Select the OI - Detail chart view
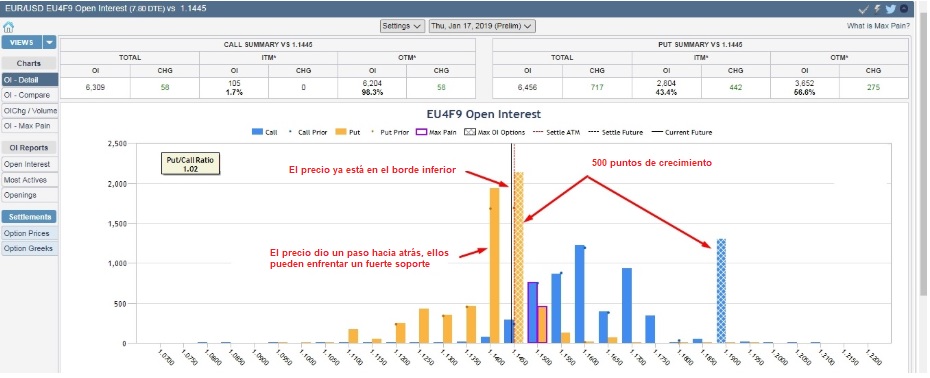The image size is (930, 378). pyautogui.click(x=30, y=80)
